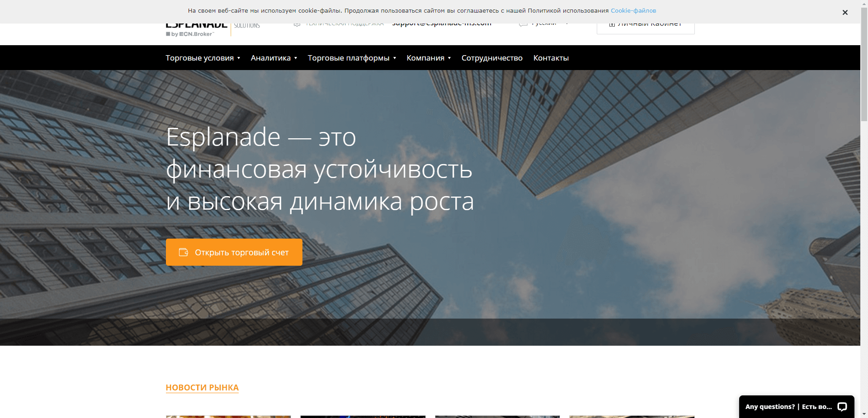868x418 pixels.
Task: Click the first market news thumbnail
Action: [228, 417]
